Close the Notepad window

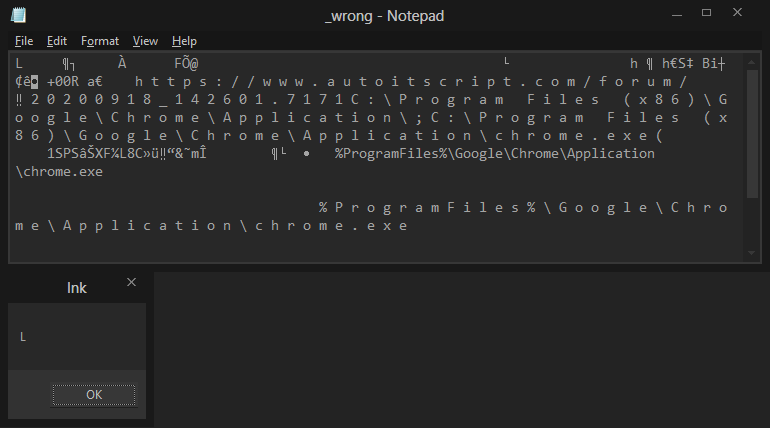point(737,13)
